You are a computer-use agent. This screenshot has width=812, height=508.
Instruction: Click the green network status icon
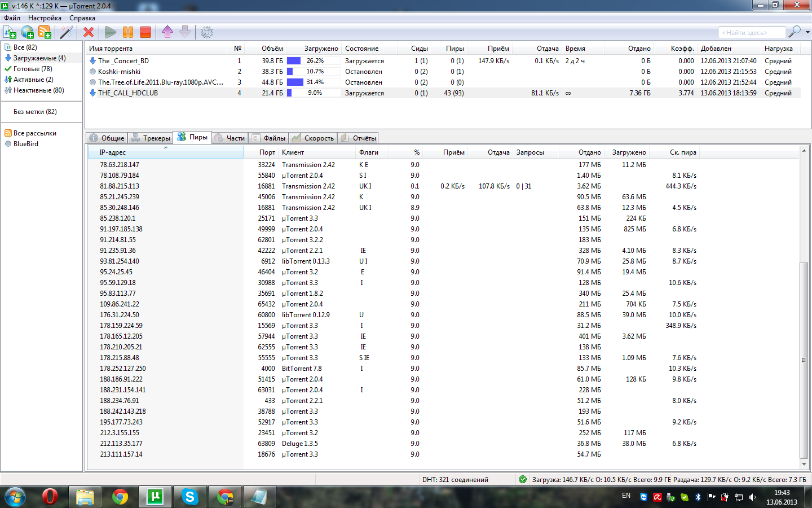(523, 480)
